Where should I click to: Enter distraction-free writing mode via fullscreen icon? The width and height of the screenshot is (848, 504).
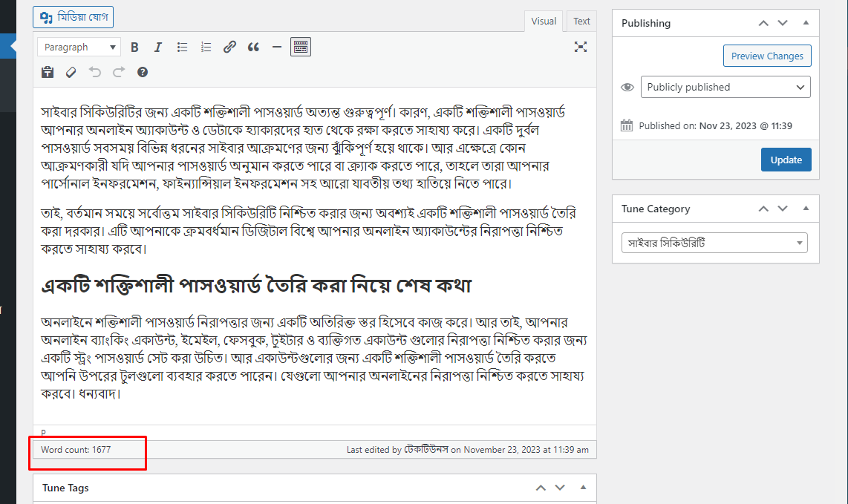[581, 46]
